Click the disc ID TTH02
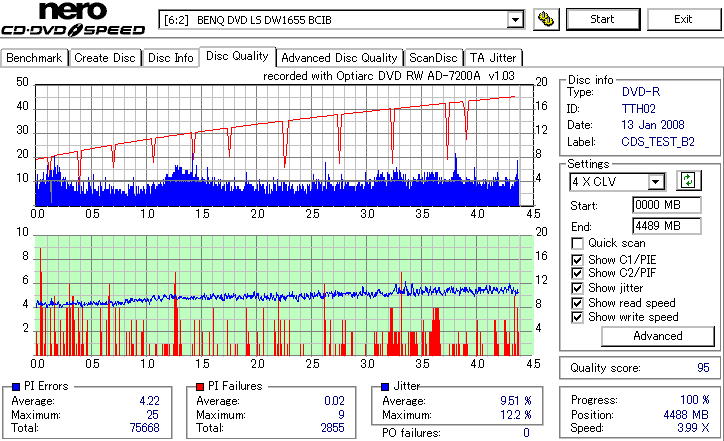The image size is (724, 441). point(639,109)
